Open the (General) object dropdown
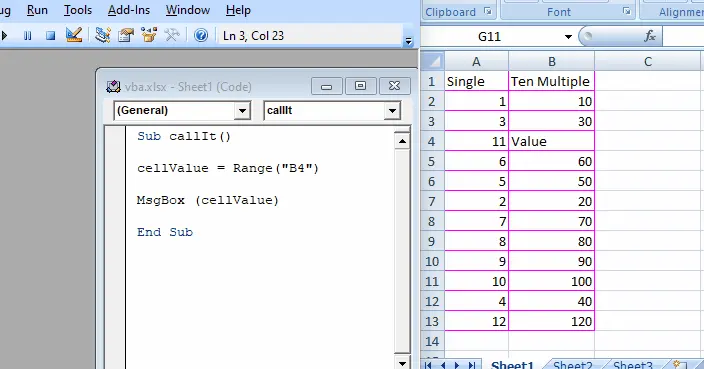Image resolution: width=704 pixels, height=369 pixels. (x=242, y=110)
